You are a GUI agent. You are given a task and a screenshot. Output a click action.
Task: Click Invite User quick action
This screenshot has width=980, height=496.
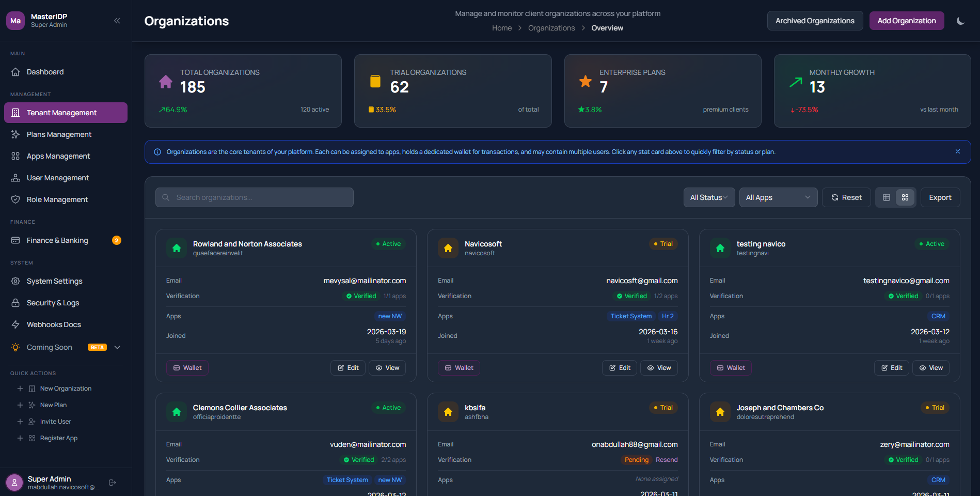55,422
